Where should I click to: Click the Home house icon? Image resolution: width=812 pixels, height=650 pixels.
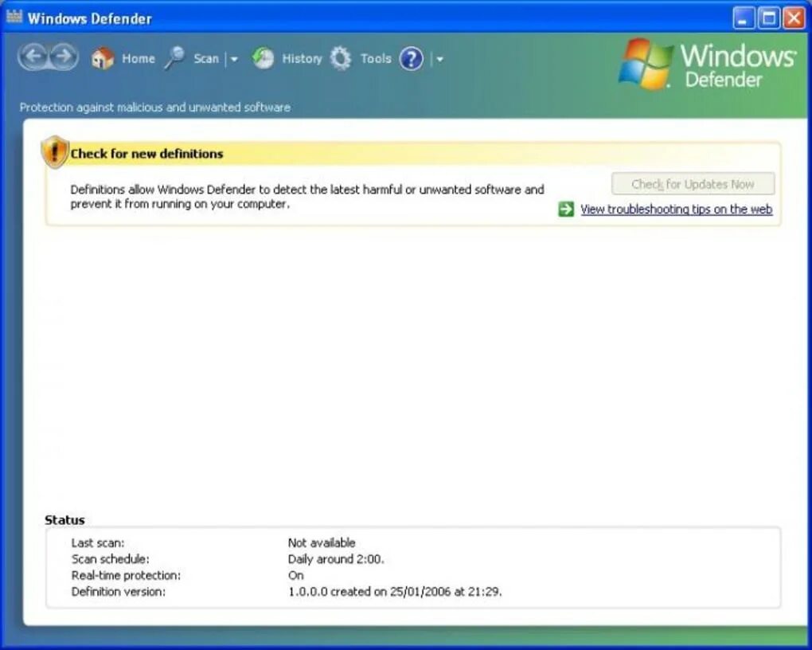click(103, 59)
